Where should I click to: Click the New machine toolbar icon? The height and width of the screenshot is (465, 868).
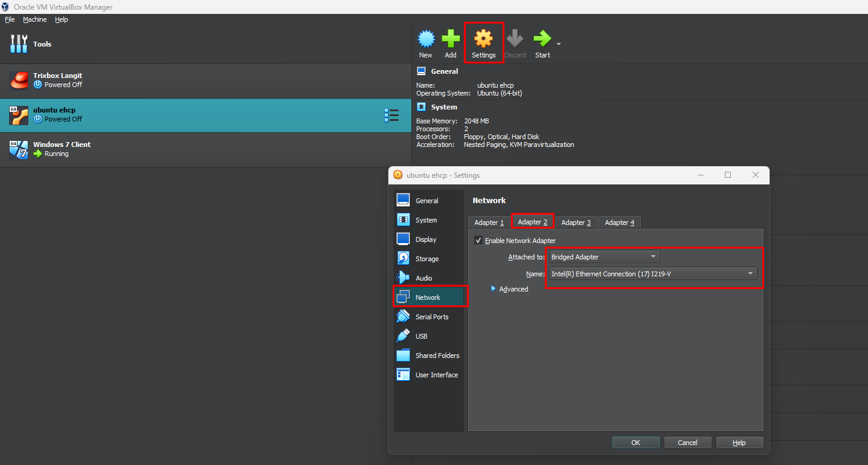point(426,39)
